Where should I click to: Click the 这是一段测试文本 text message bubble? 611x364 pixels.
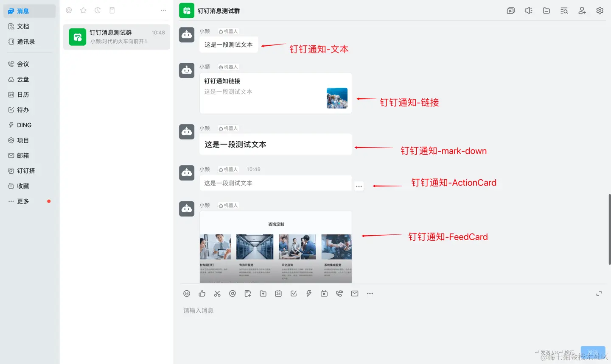tap(229, 44)
